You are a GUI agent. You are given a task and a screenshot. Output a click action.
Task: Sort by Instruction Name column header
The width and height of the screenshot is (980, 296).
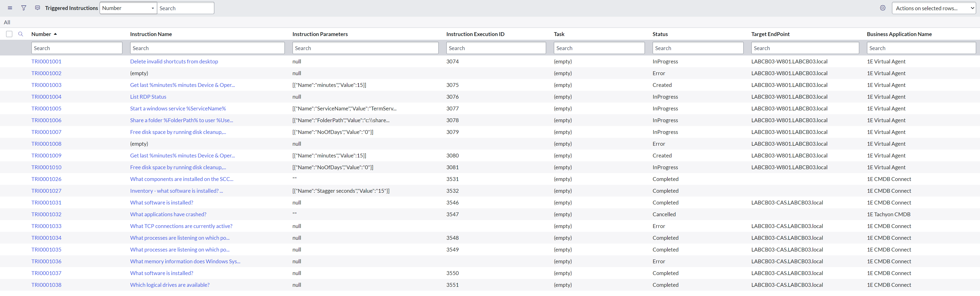(x=151, y=34)
